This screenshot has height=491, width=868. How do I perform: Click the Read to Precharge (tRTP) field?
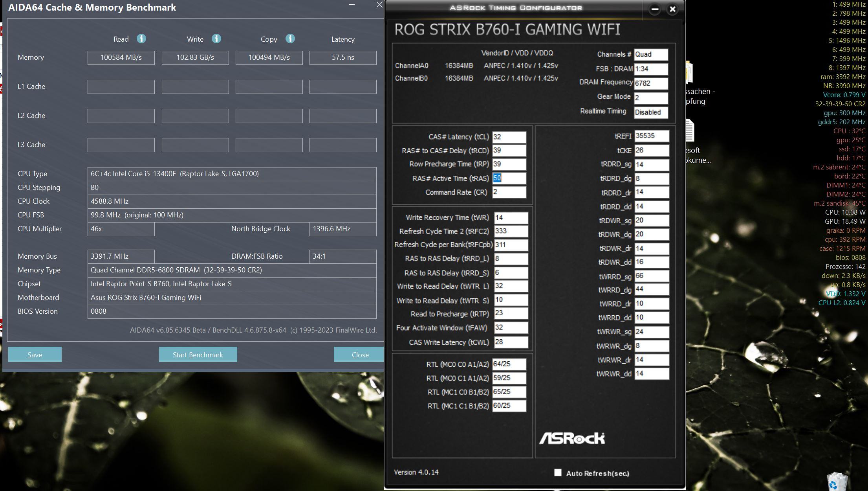(511, 314)
